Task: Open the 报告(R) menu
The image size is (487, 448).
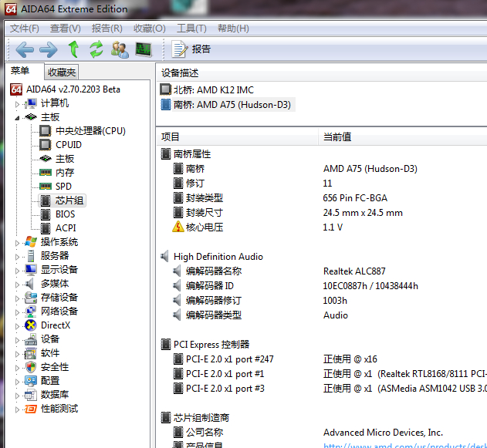Action: (x=107, y=29)
